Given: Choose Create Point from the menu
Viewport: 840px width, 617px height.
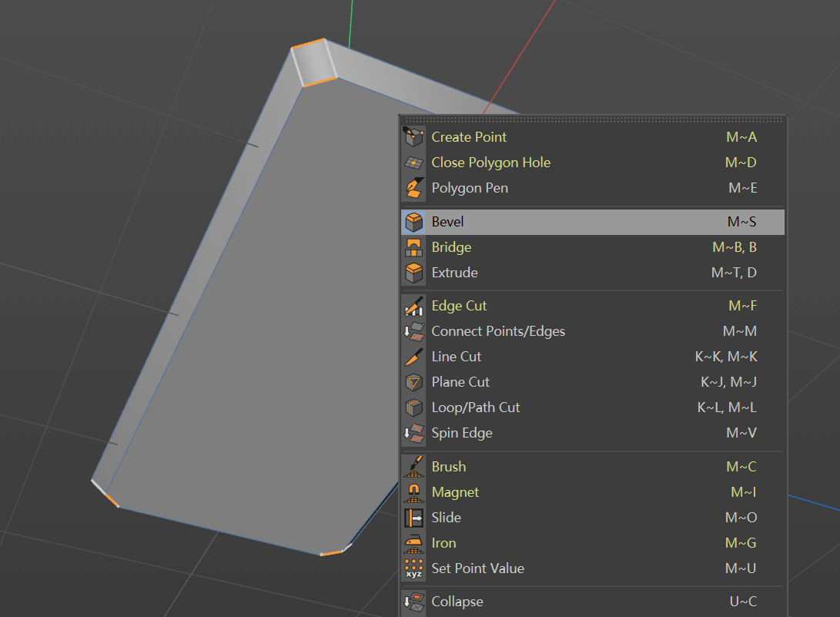Looking at the screenshot, I should coord(593,137).
